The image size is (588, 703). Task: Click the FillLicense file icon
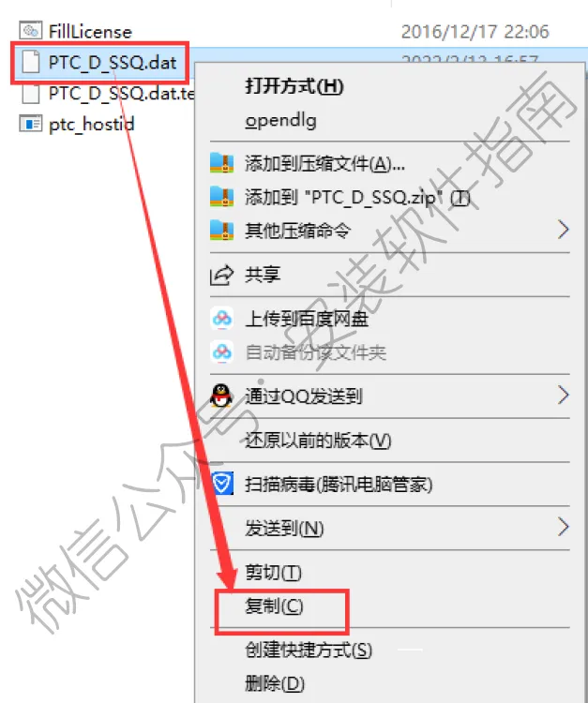pyautogui.click(x=31, y=31)
